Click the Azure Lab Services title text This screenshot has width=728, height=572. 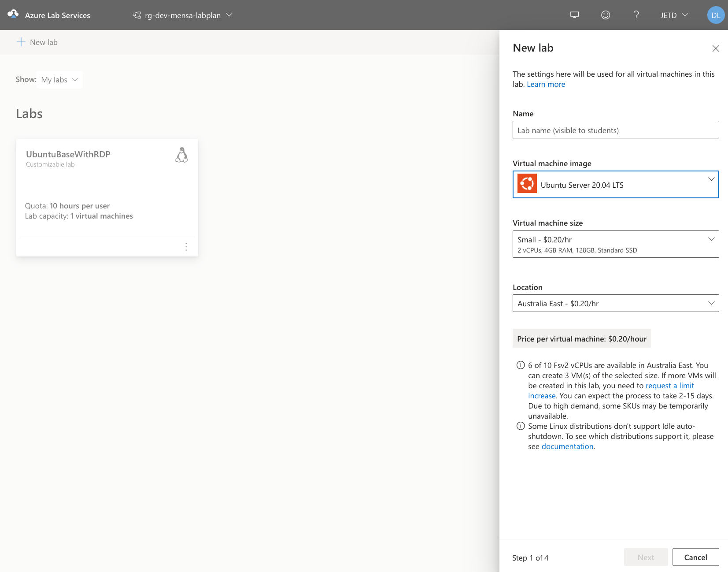click(x=58, y=15)
